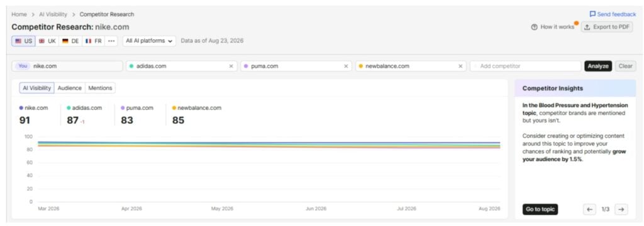
Task: Open AI Visibility breadcrumb link
Action: click(53, 14)
